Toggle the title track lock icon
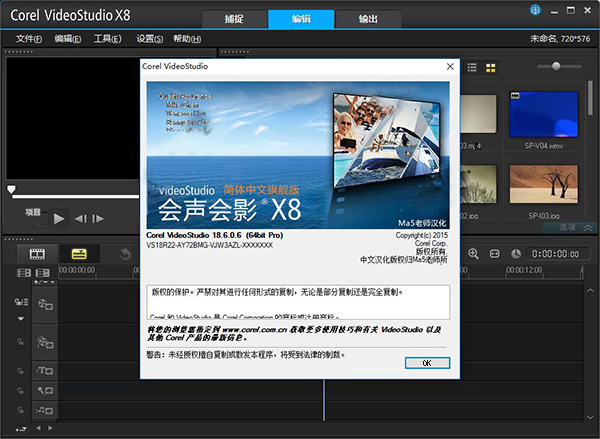The width and height of the screenshot is (600, 439). 19,369
